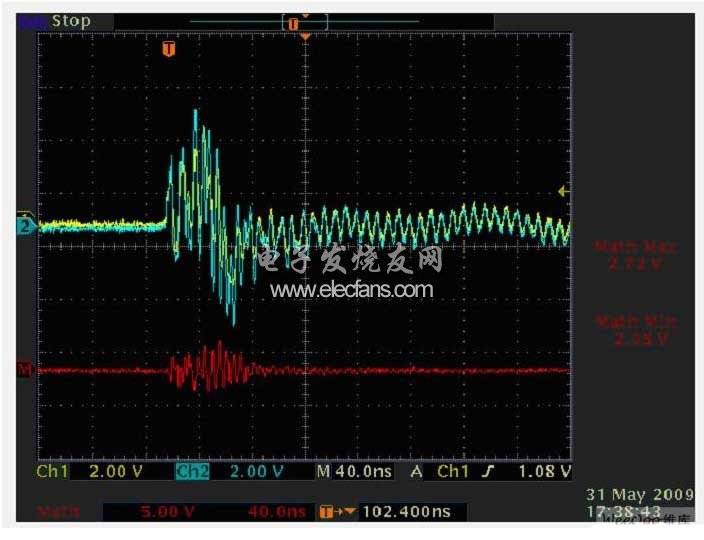Viewport: 704px width, 540px height.
Task: Click the orange trigger point triangle at top
Action: coord(305,37)
